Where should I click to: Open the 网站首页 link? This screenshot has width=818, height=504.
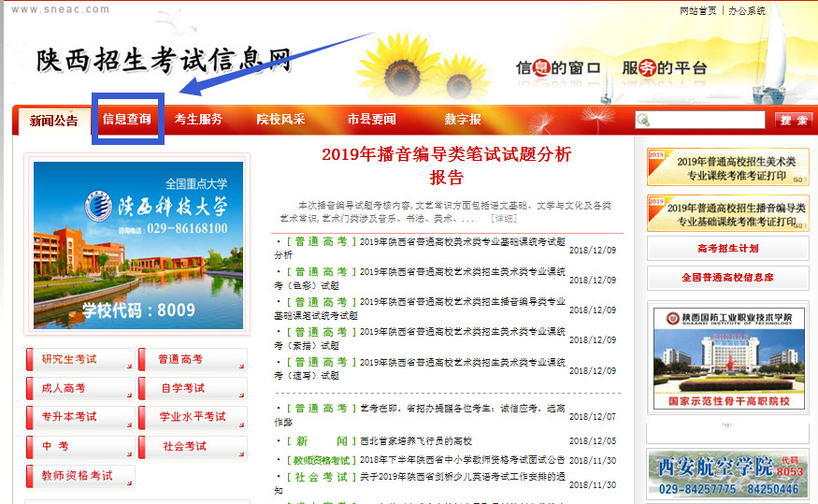point(697,11)
